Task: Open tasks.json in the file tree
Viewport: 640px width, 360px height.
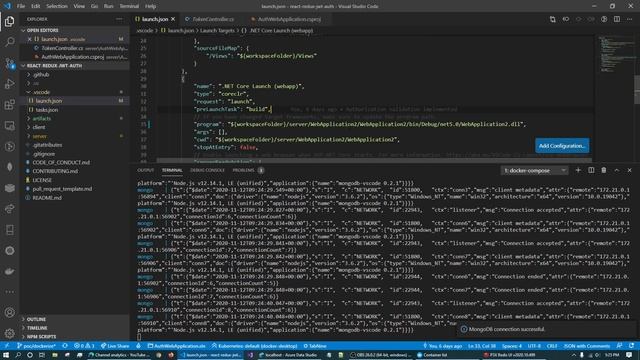Action: click(x=76, y=110)
